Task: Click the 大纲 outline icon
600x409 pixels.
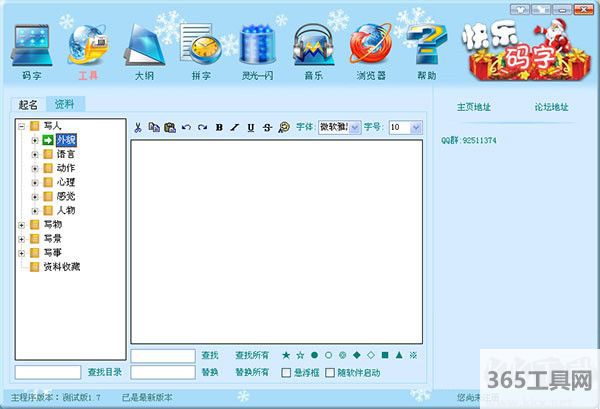Action: [146, 47]
